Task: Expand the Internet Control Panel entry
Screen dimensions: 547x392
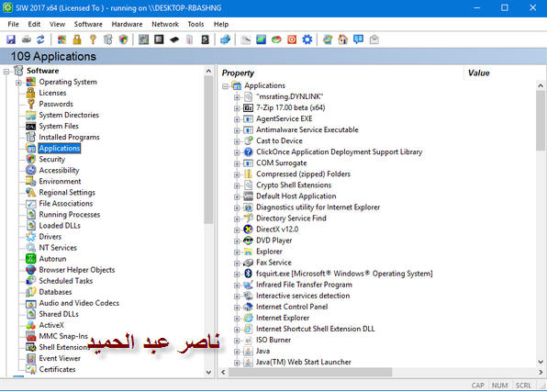Action: point(237,308)
